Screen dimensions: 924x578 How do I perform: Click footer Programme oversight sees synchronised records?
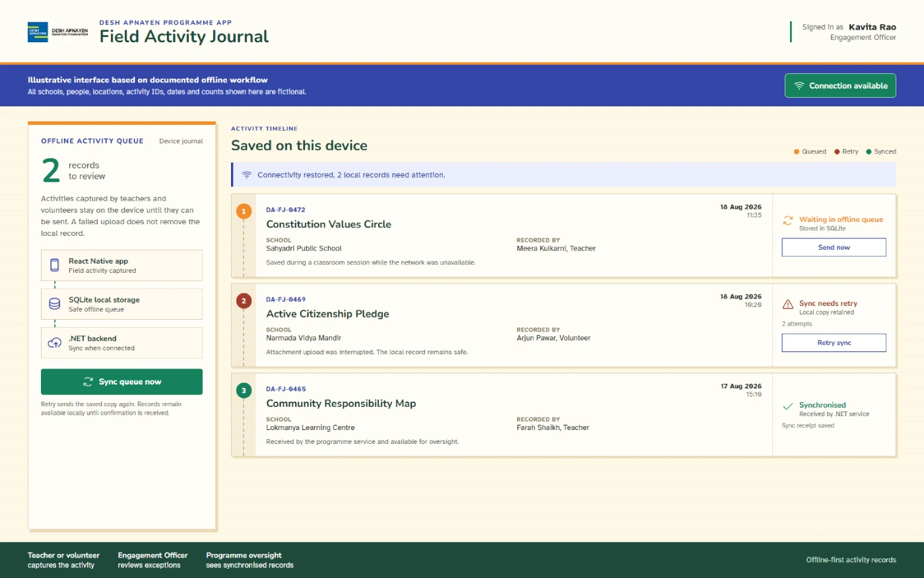[249, 560]
